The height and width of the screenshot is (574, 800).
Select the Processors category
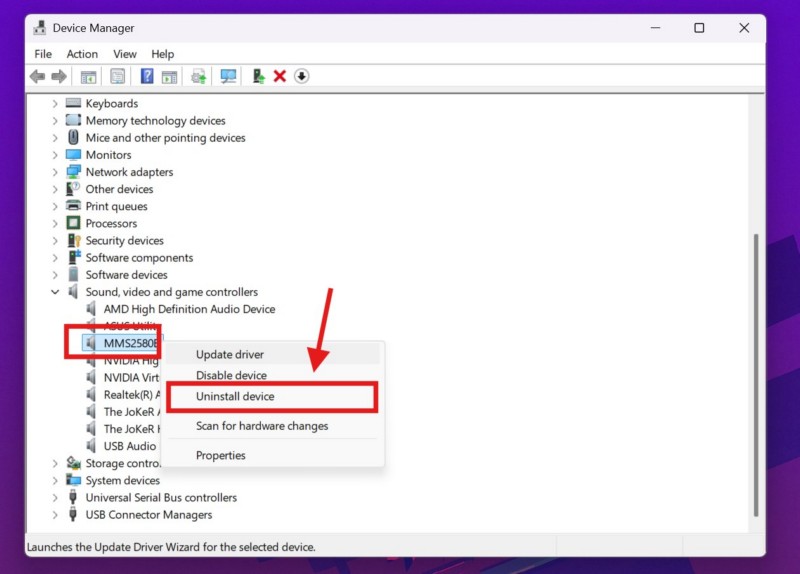tap(111, 223)
